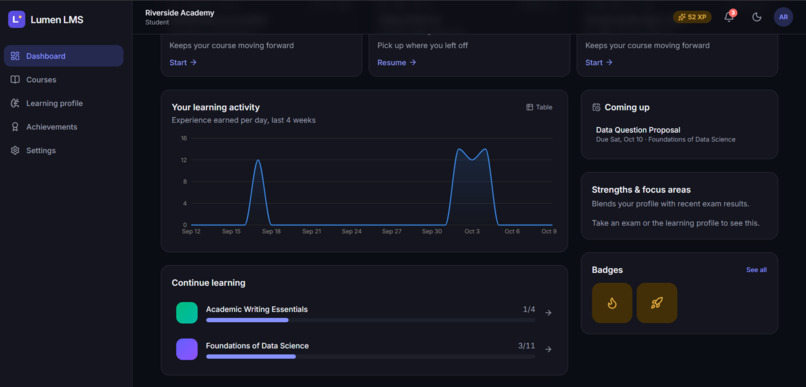The height and width of the screenshot is (387, 806).
Task: Open the notifications bell
Action: [x=729, y=17]
